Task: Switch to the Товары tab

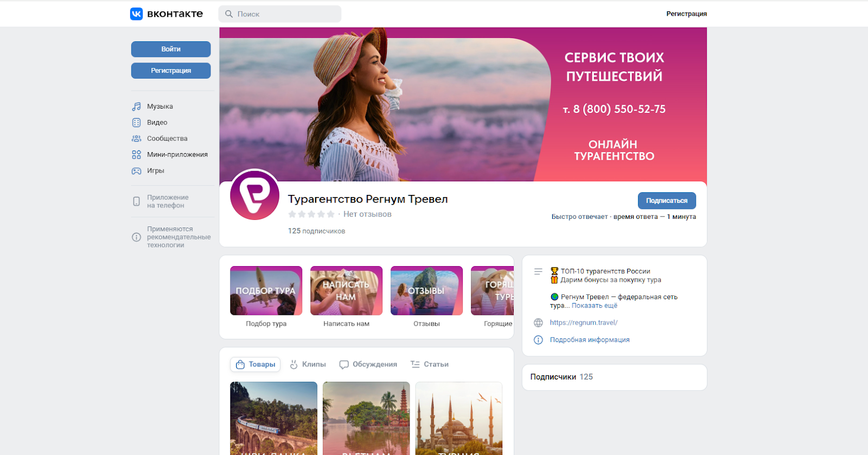Action: [256, 364]
